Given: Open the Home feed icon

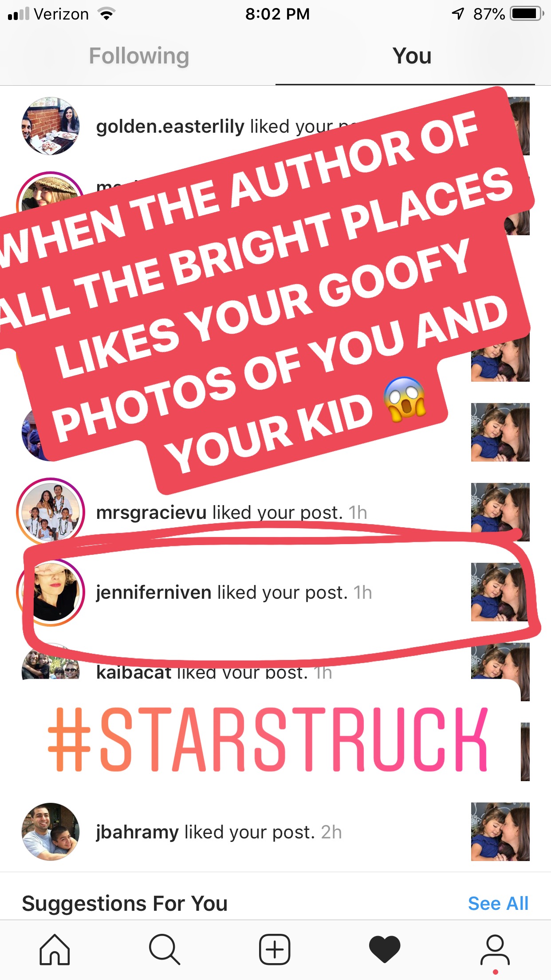Looking at the screenshot, I should [55, 949].
